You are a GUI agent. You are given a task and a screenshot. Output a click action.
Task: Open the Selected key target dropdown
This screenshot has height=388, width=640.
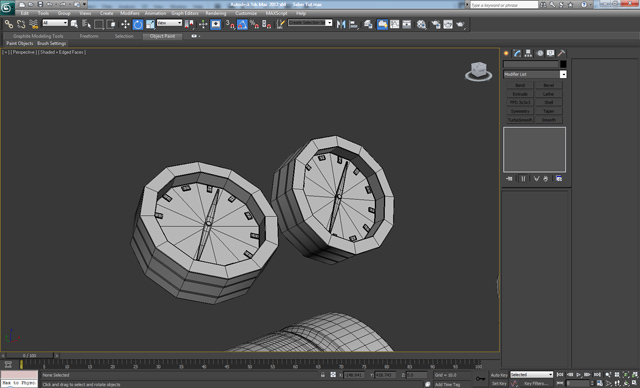point(531,375)
